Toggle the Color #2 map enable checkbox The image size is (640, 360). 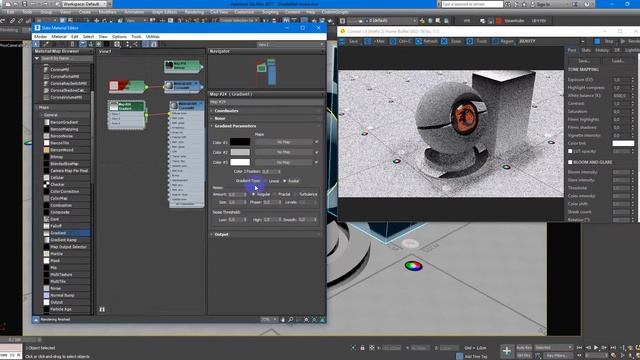point(316,152)
